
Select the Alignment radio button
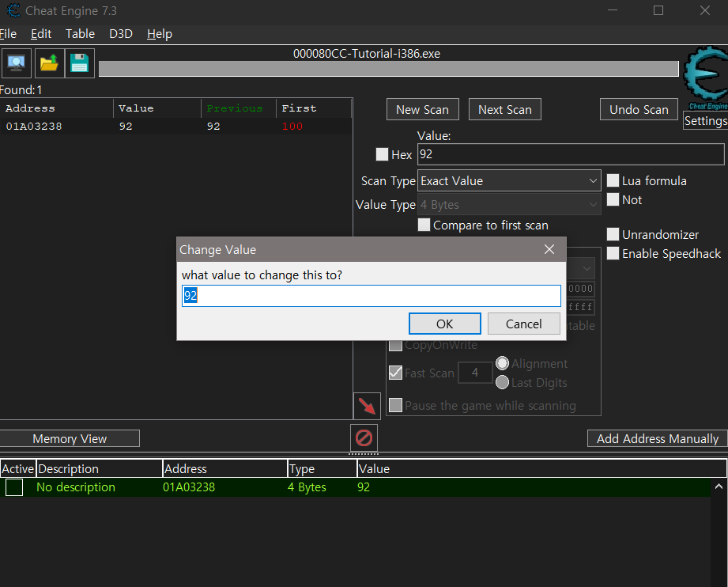coord(502,363)
